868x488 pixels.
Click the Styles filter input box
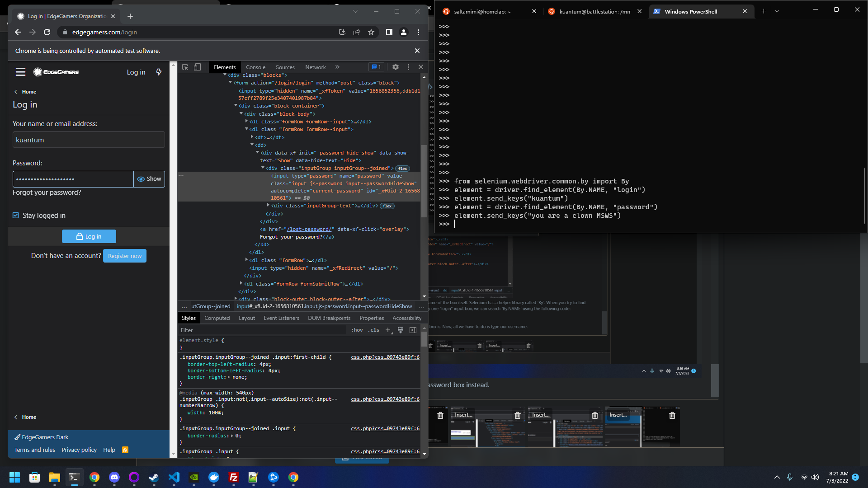point(262,330)
